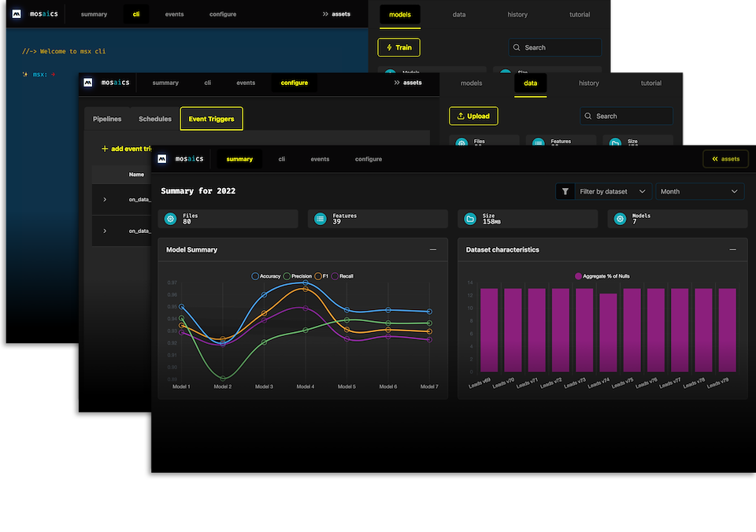
Task: Click the Models stat card icon
Action: click(620, 219)
